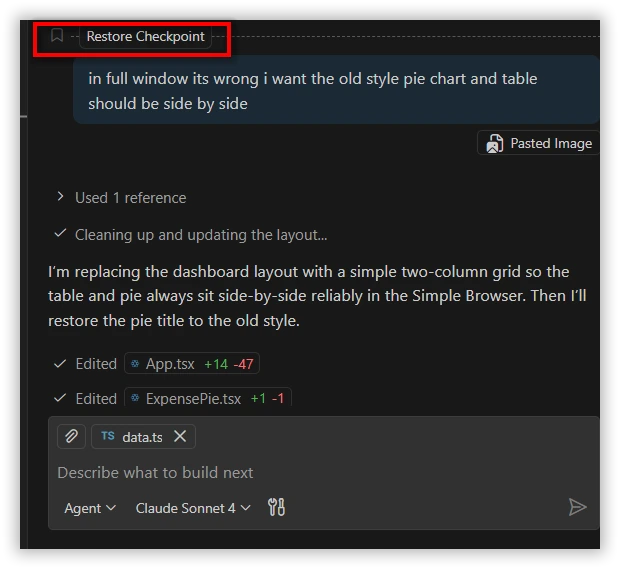Focus the Describe what to build next input

(300, 472)
